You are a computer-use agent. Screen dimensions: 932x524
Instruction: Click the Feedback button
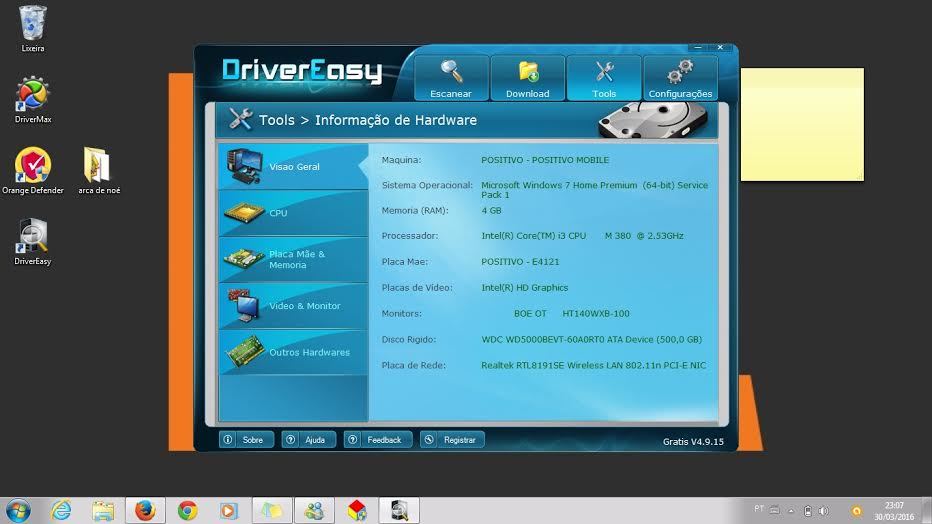click(x=378, y=440)
